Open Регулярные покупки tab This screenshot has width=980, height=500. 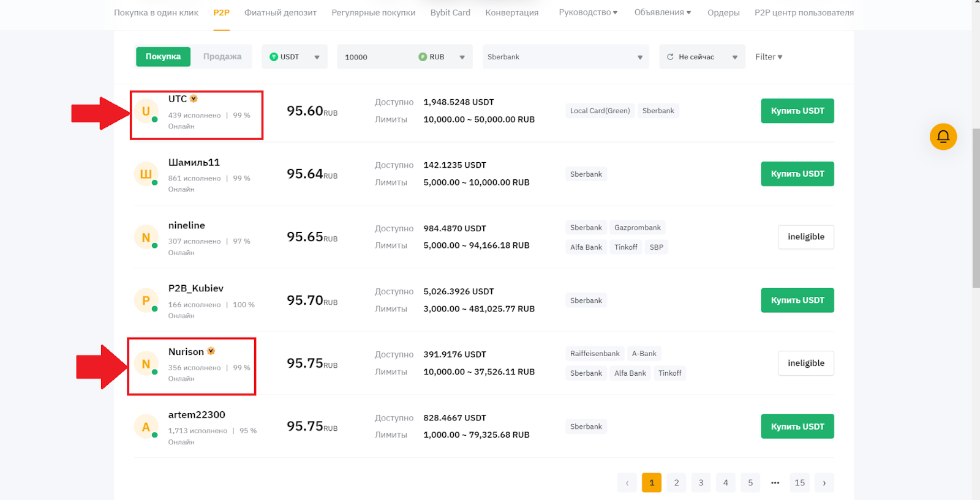pyautogui.click(x=374, y=12)
